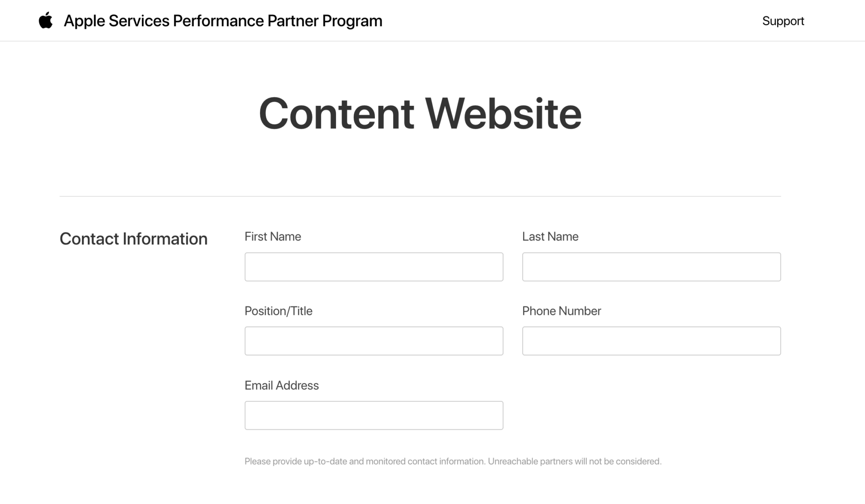Focus the First Name input field
This screenshot has height=504, width=865.
(374, 267)
